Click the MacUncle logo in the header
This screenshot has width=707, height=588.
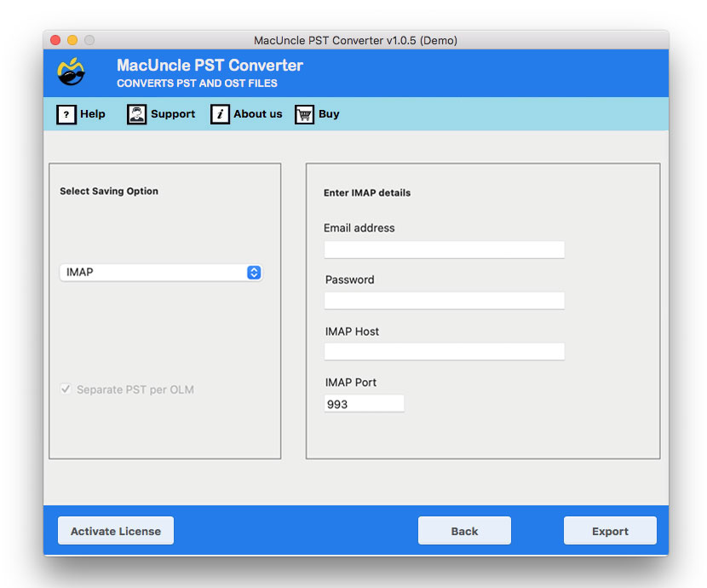(72, 72)
